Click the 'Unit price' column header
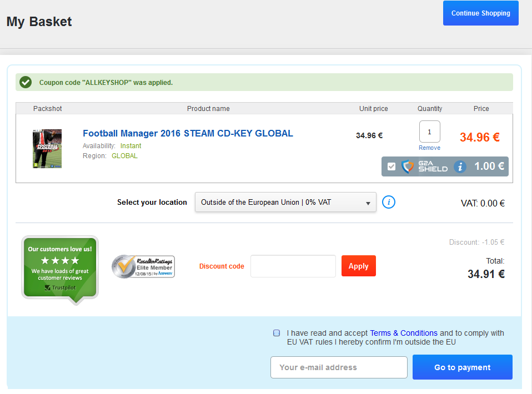 pyautogui.click(x=373, y=109)
